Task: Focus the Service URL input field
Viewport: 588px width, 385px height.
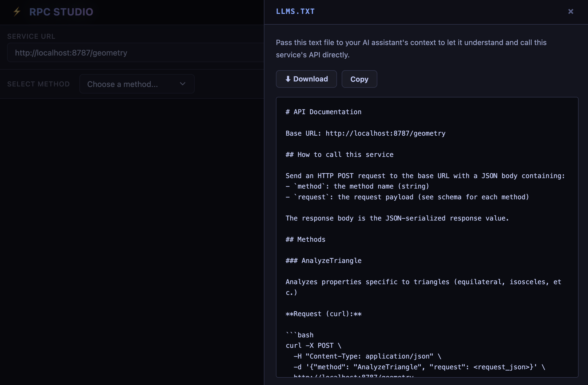Action: pos(136,53)
